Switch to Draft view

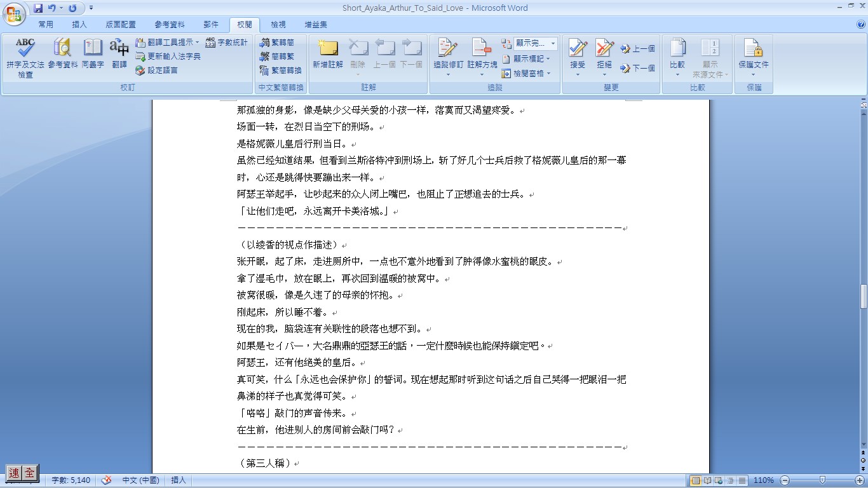741,480
